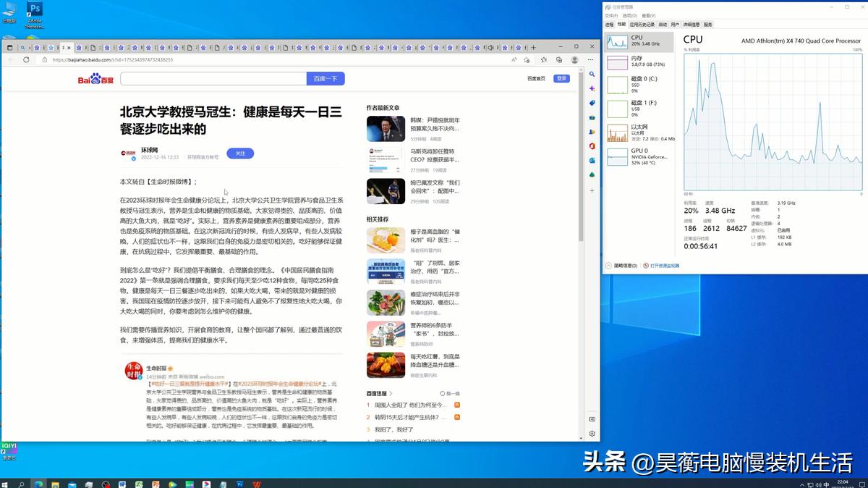Open Resource Monitor via 打开资源监视器 link
868x488 pixels.
coord(665,265)
